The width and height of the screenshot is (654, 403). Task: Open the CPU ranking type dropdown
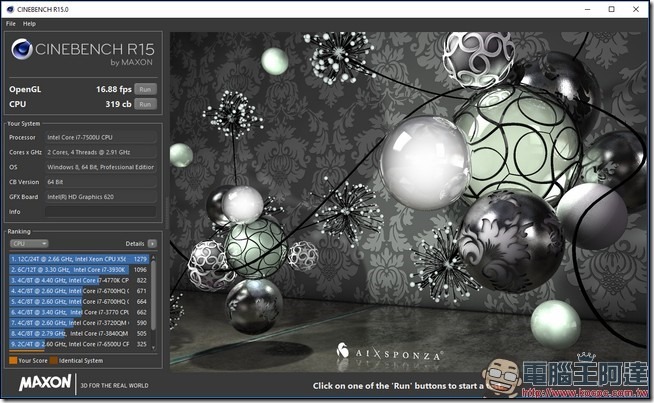(x=28, y=243)
